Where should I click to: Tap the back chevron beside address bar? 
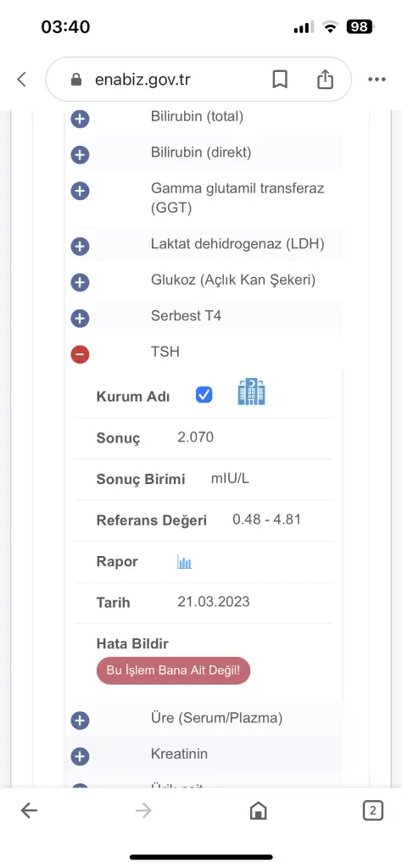coord(21,79)
